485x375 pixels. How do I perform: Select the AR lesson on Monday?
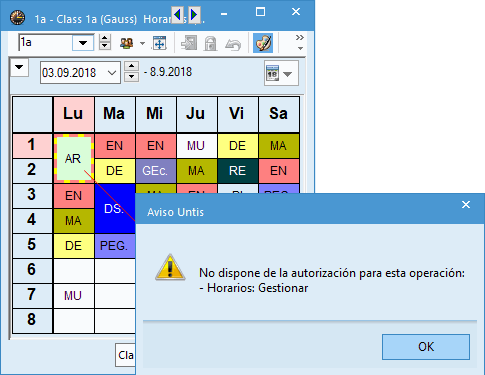point(73,158)
